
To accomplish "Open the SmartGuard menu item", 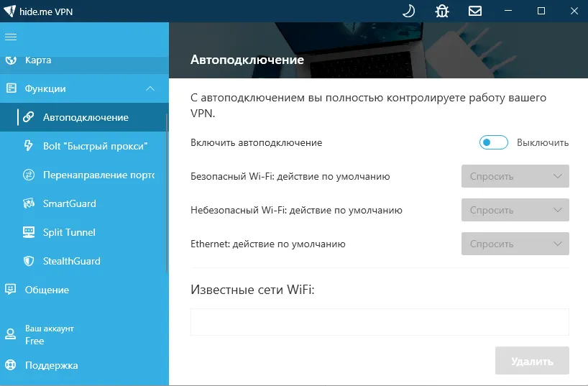I will [84, 203].
